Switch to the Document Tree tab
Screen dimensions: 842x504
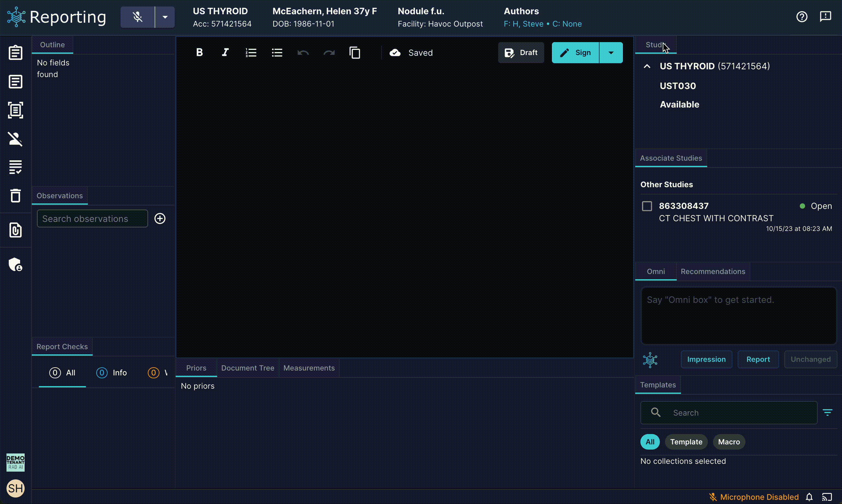click(x=248, y=368)
